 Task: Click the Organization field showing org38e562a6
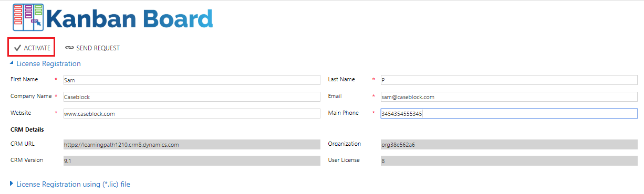point(509,144)
